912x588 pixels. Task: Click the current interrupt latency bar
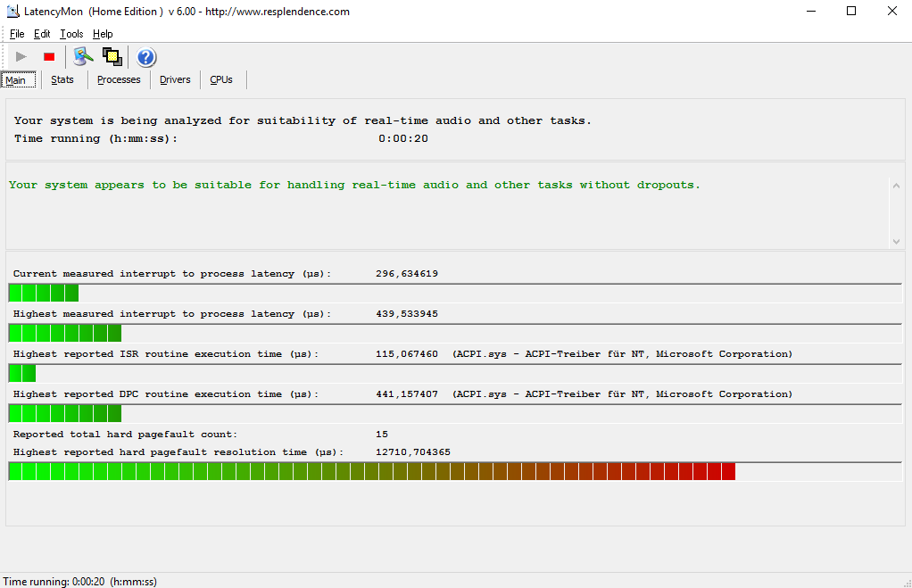coord(455,294)
